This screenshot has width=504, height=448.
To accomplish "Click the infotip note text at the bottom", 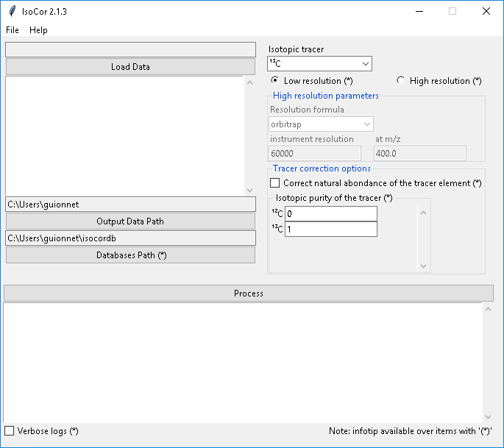I will pos(410,430).
